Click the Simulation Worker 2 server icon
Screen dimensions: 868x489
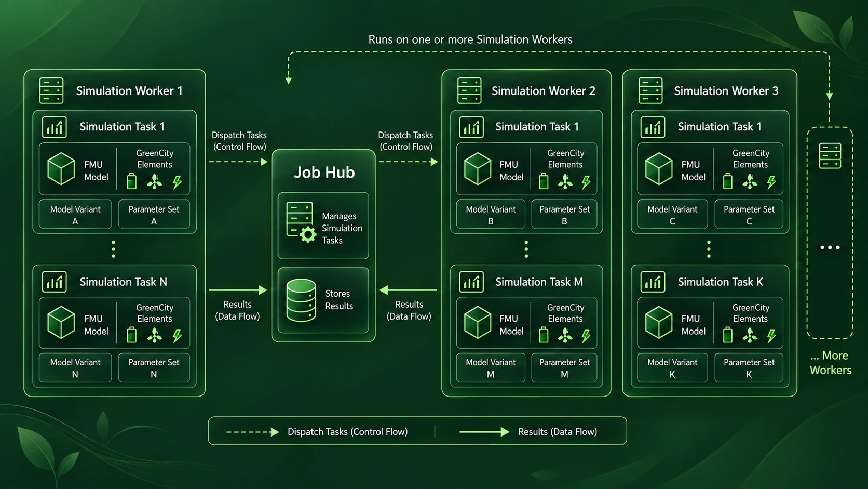pyautogui.click(x=469, y=91)
